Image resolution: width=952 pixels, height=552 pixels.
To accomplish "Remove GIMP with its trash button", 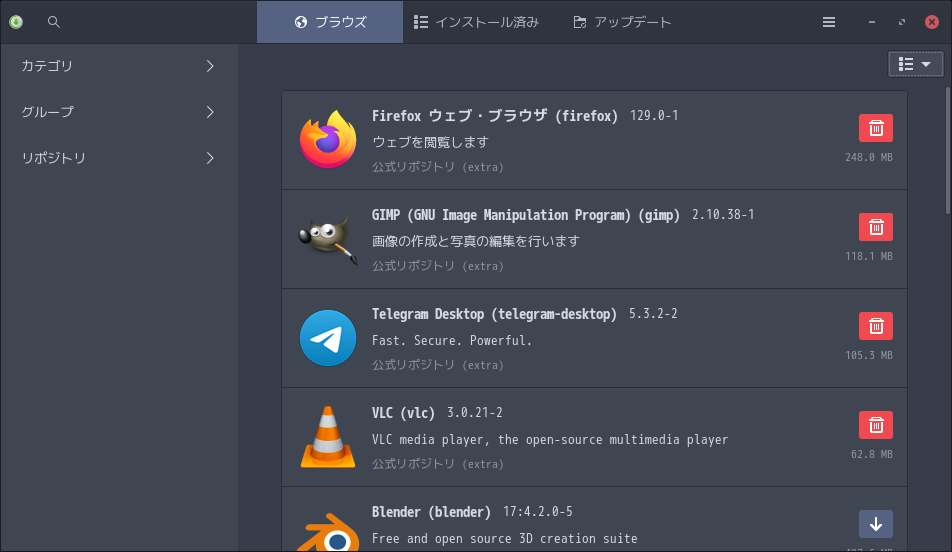I will 876,227.
